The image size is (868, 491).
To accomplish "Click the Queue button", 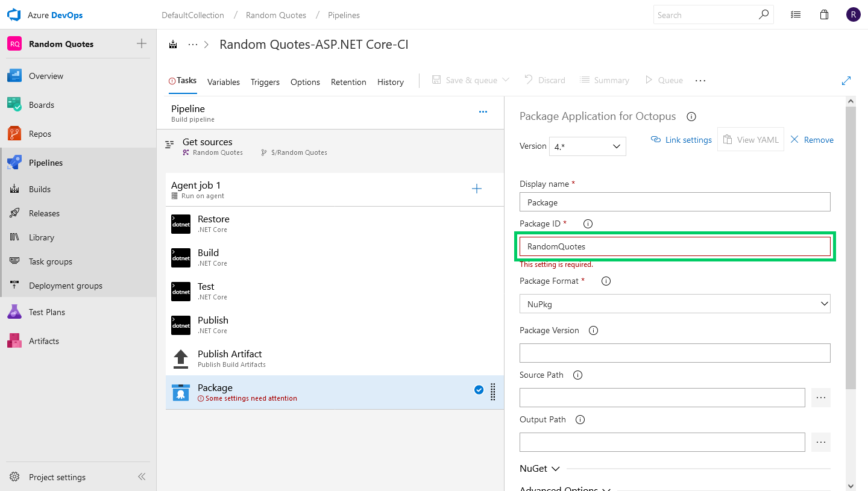I will (x=664, y=80).
